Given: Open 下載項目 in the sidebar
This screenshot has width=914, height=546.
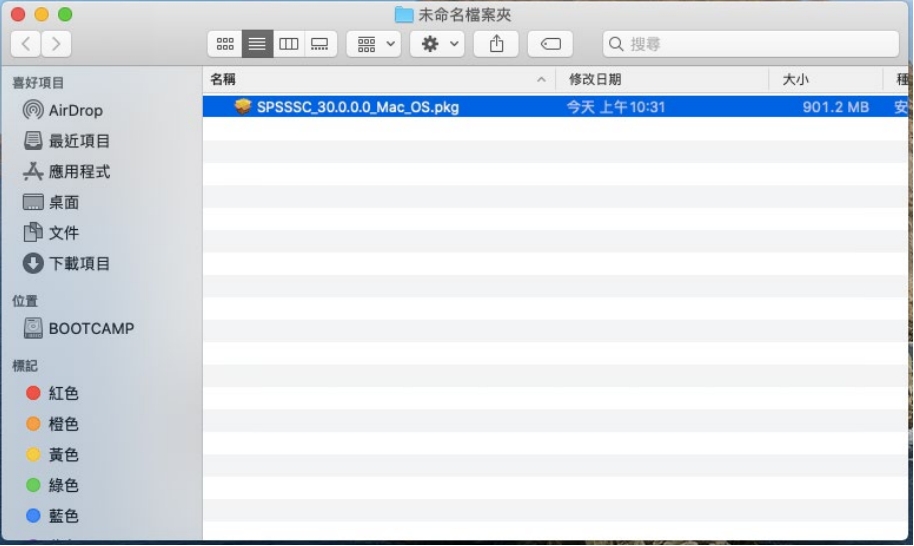Looking at the screenshot, I should pyautogui.click(x=66, y=263).
